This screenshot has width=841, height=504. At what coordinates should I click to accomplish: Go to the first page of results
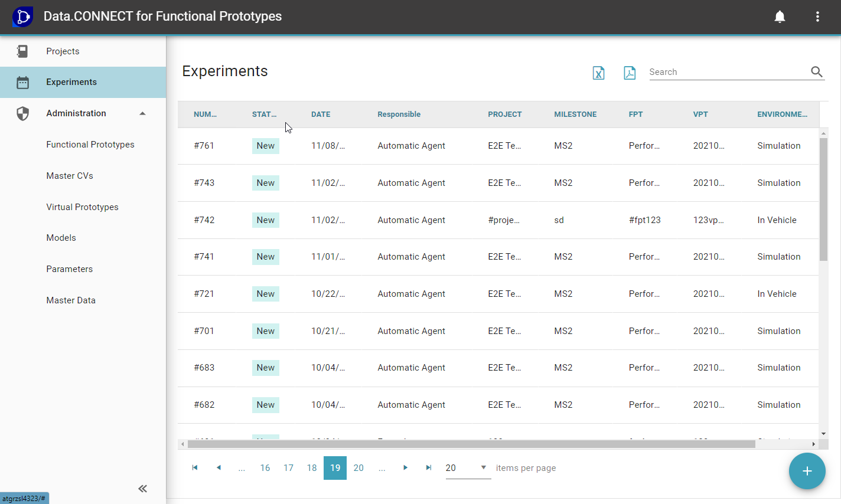[195, 468]
